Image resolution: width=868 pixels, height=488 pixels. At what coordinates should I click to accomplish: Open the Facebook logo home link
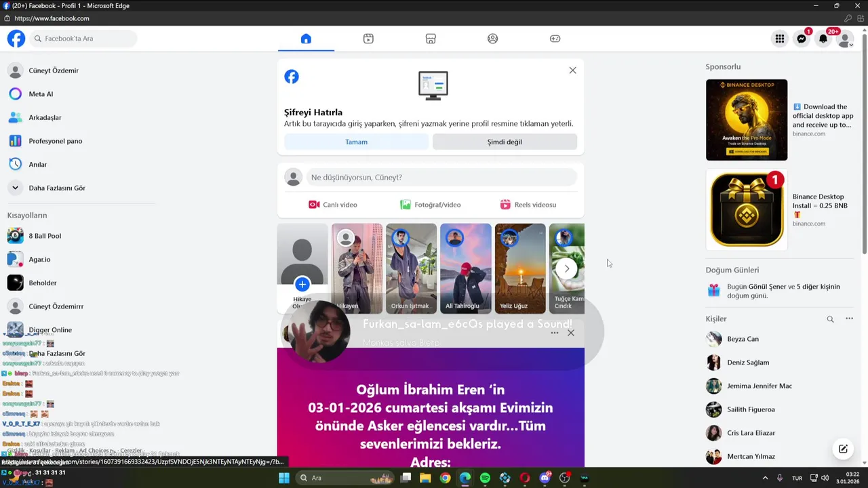[x=16, y=39]
